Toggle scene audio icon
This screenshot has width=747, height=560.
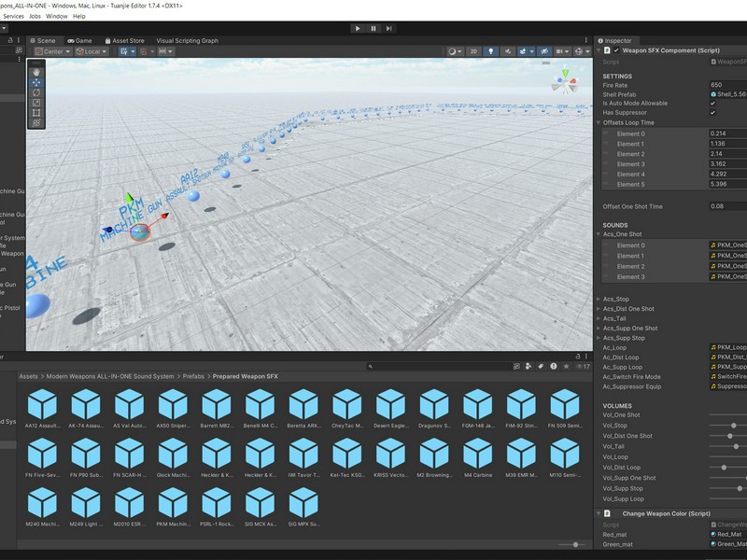(x=508, y=51)
